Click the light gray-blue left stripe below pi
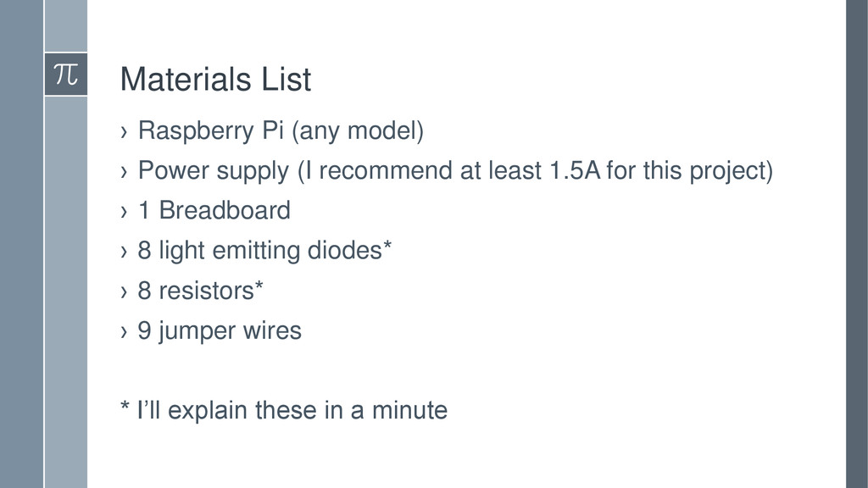 pyautogui.click(x=66, y=292)
